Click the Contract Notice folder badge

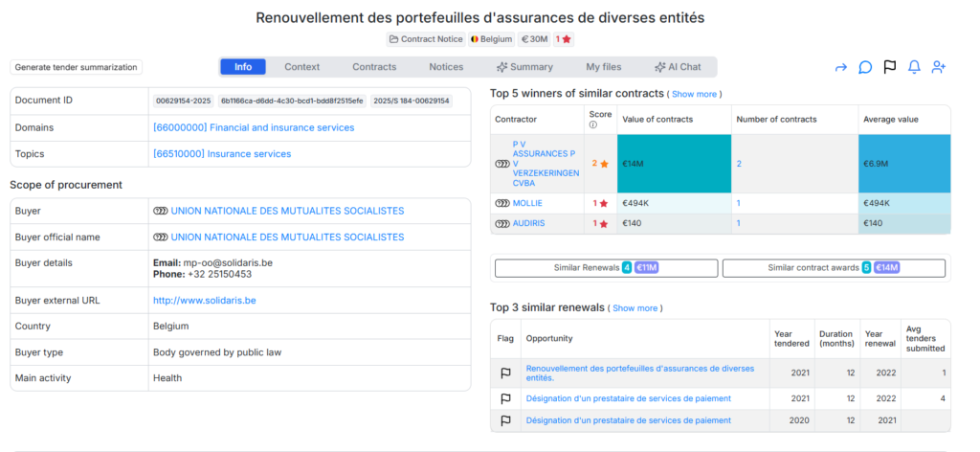click(426, 39)
